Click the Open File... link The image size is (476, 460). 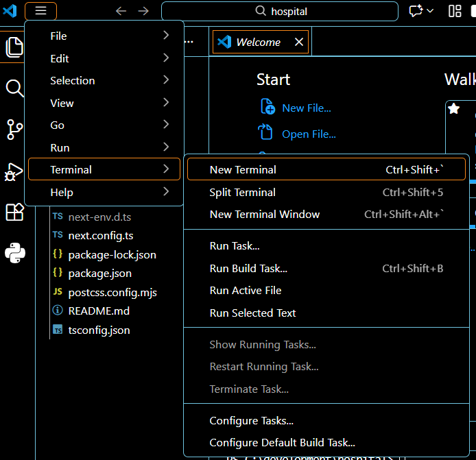point(309,134)
